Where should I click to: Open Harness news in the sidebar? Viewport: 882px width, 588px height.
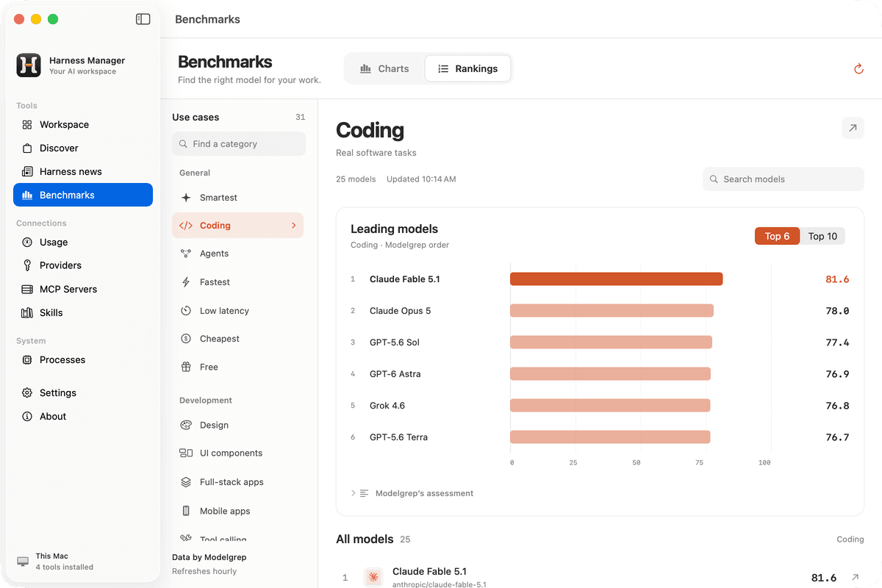click(83, 171)
